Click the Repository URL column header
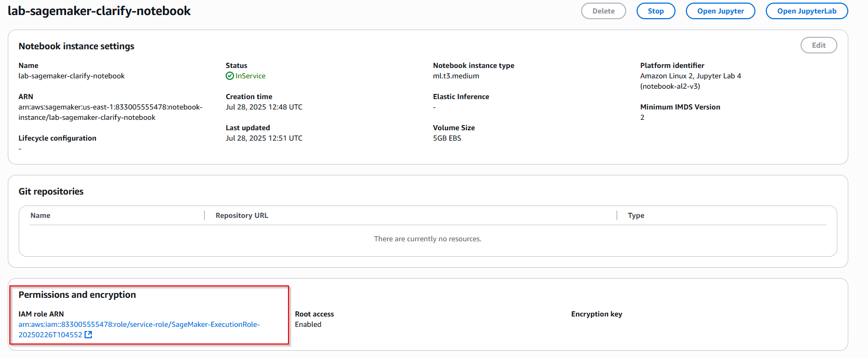Image resolution: width=868 pixels, height=358 pixels. pos(242,215)
